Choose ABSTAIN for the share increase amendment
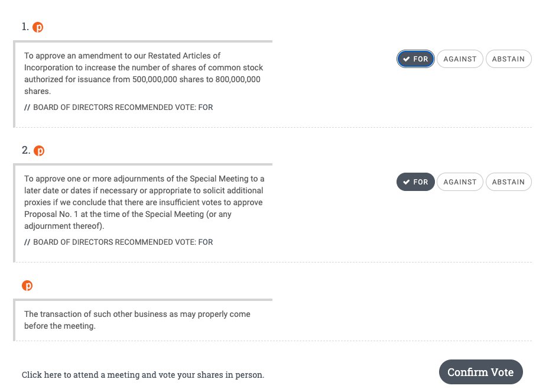 tap(508, 59)
